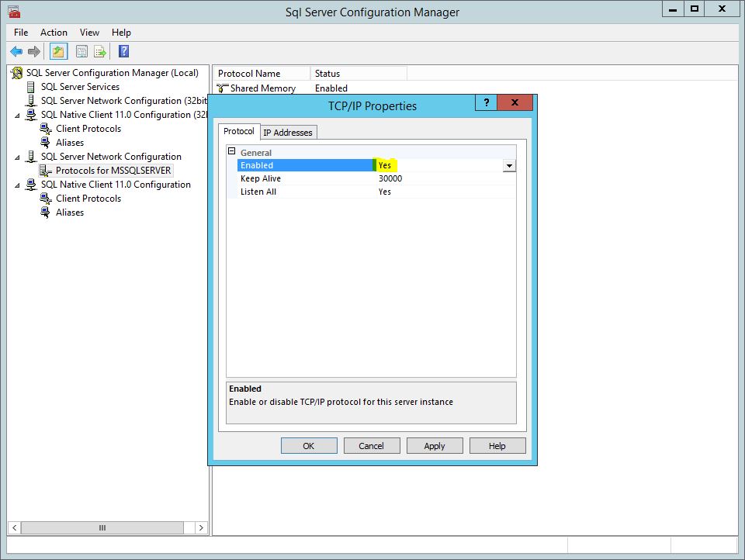Close the TCP/IP Properties dialog

[x=515, y=102]
